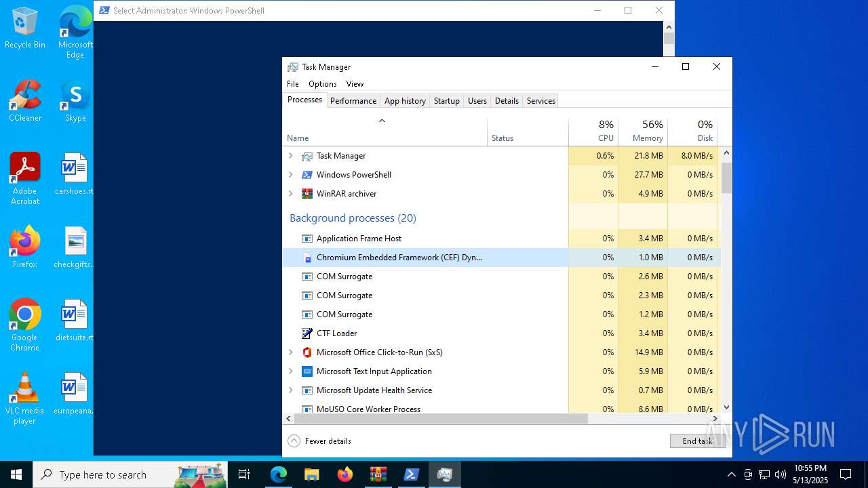Screen dimensions: 868x488
Task: Open Task View from the taskbar
Action: (x=244, y=474)
